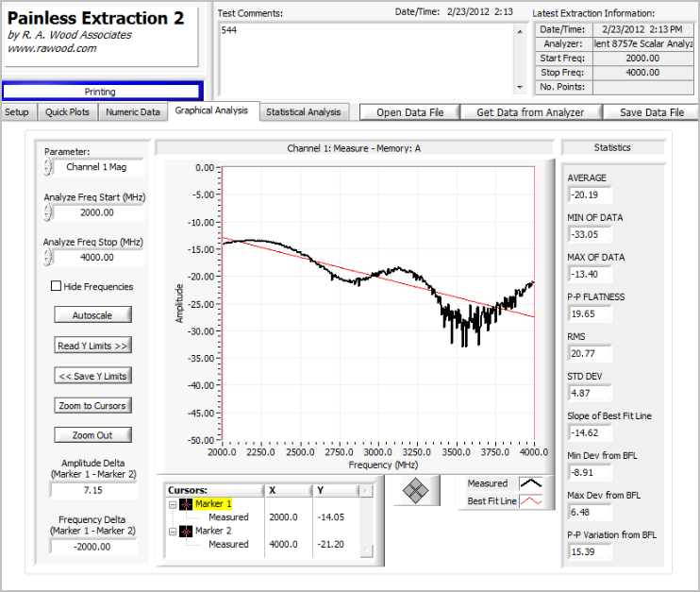
Task: Click the Y-axis top limit 0.00 label
Action: pyautogui.click(x=205, y=167)
